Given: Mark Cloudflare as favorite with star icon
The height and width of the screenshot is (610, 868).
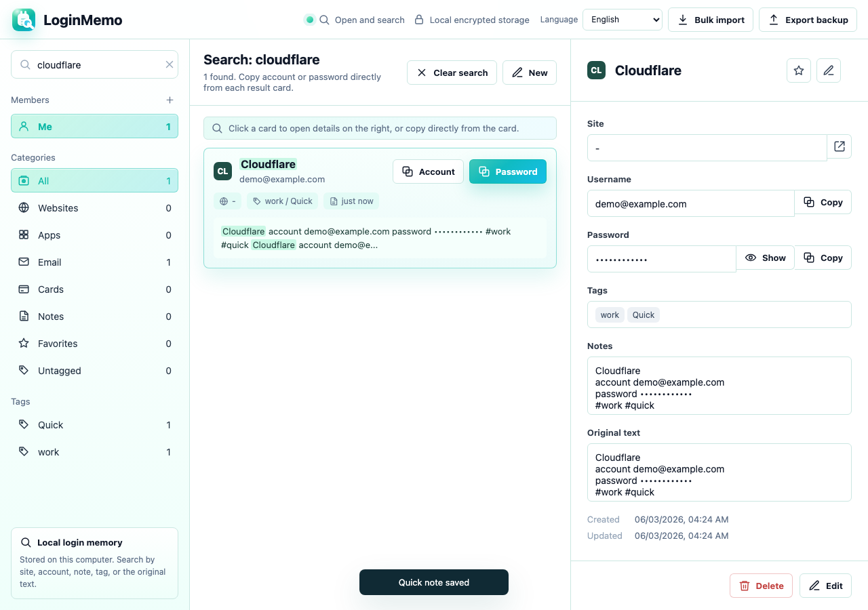Looking at the screenshot, I should [x=799, y=70].
